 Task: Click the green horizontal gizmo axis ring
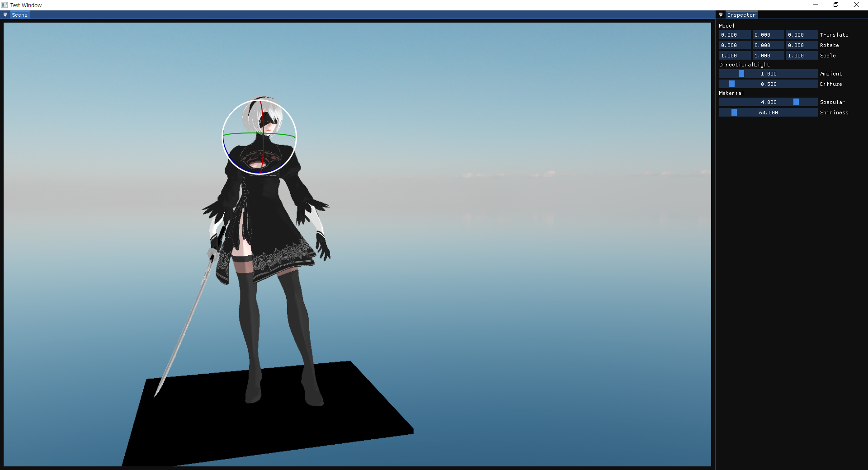(x=244, y=133)
